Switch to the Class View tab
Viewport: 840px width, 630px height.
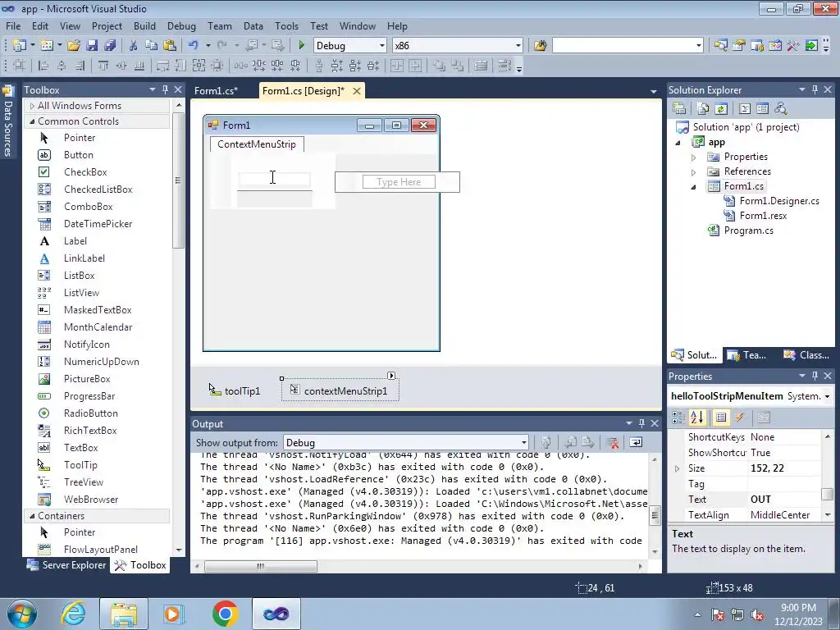806,354
